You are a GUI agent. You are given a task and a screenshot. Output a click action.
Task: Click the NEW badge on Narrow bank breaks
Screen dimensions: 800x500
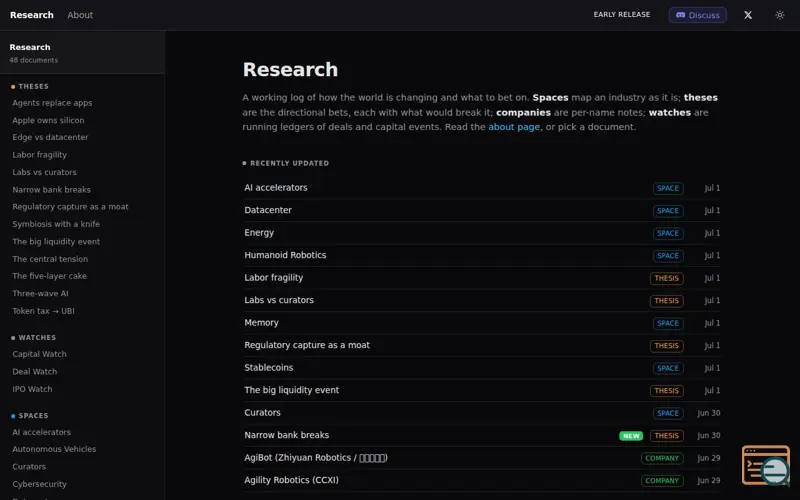(x=631, y=436)
